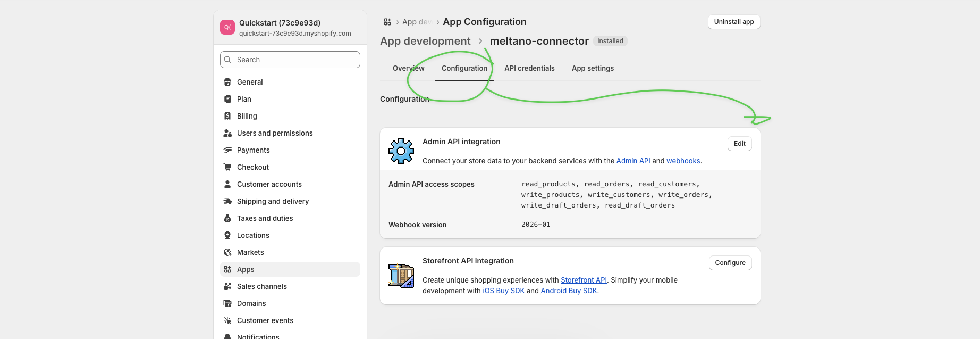980x339 pixels.
Task: Open Sales channels settings
Action: (x=290, y=286)
